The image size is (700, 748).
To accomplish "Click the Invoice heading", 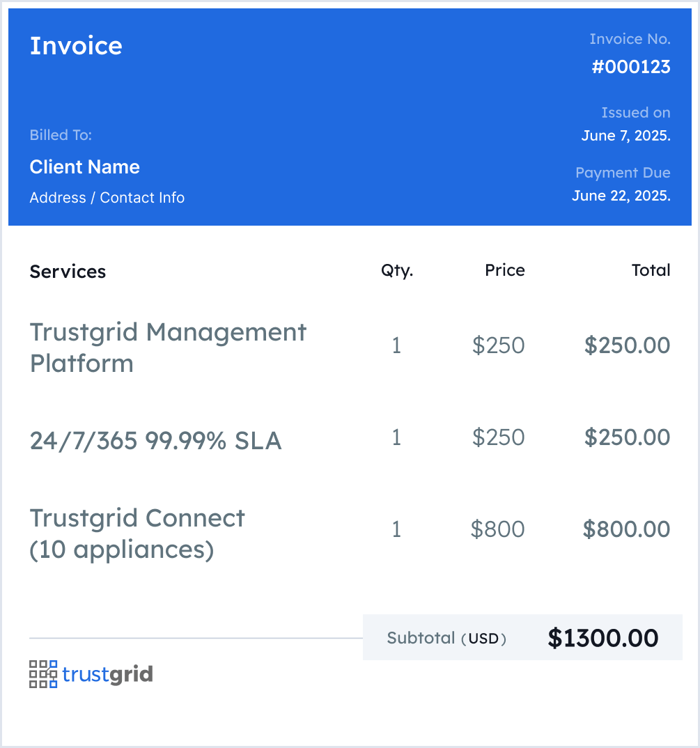I will (77, 46).
